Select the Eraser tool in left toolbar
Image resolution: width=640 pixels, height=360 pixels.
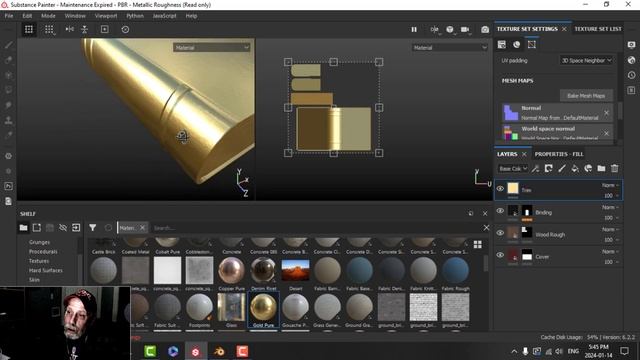coord(9,60)
